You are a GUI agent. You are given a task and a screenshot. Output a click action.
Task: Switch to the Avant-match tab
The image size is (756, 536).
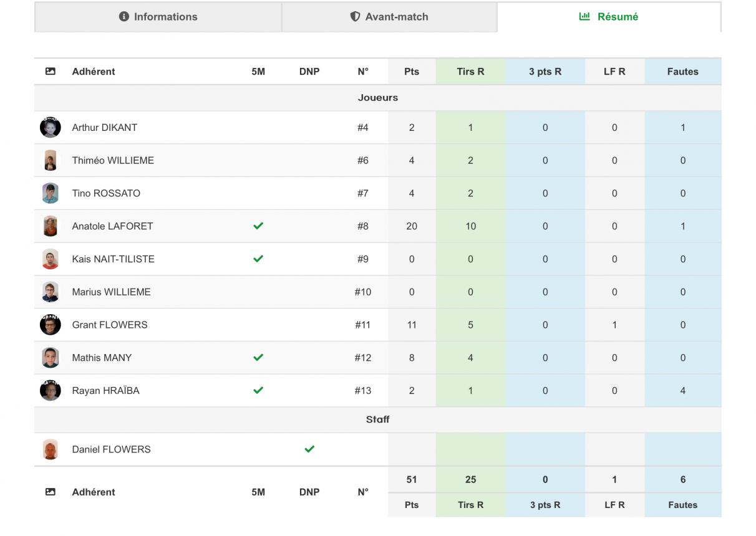coord(389,17)
